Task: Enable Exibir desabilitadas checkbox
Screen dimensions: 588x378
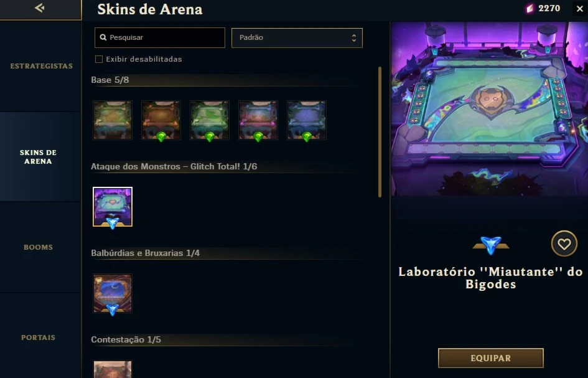Action: tap(99, 59)
